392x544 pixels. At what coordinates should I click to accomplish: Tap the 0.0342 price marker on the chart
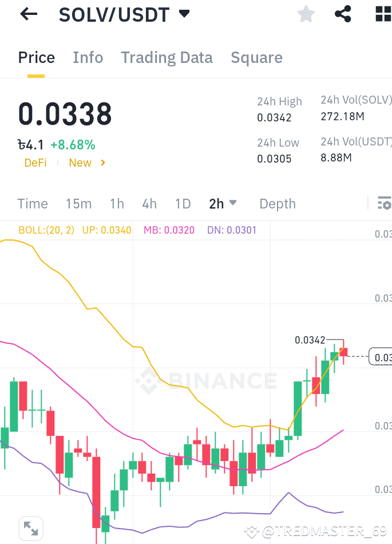tap(310, 340)
